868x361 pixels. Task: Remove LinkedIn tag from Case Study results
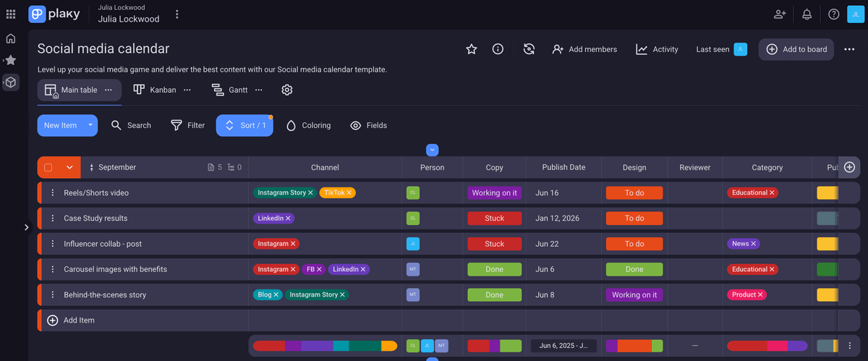click(x=288, y=218)
